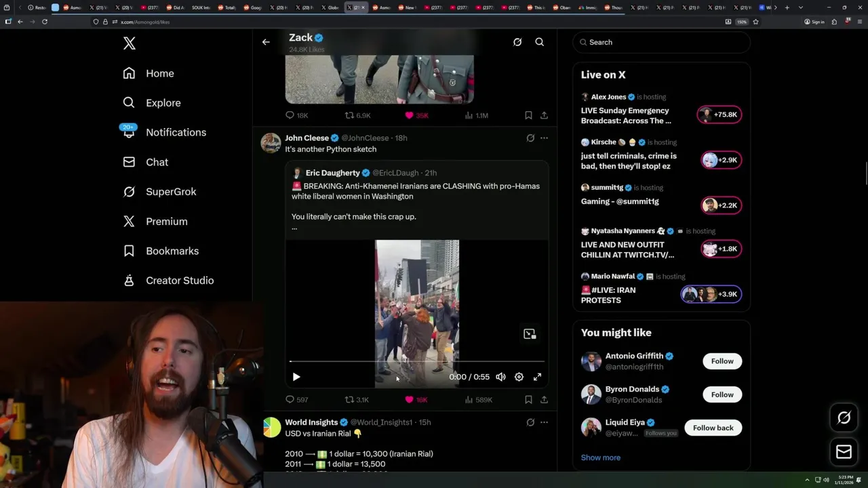Viewport: 868px width, 488px height.
Task: Repost the John Cleese post with 3.1K reposts
Action: tap(357, 400)
